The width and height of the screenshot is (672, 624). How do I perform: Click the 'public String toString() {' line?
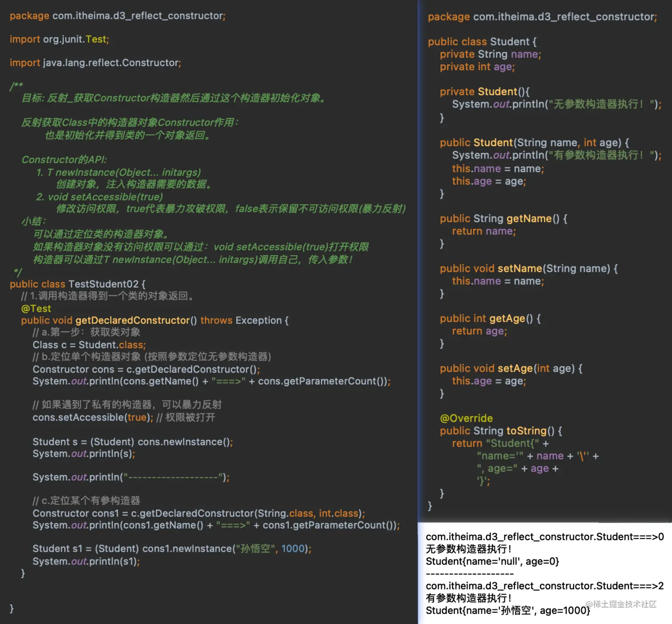click(501, 431)
